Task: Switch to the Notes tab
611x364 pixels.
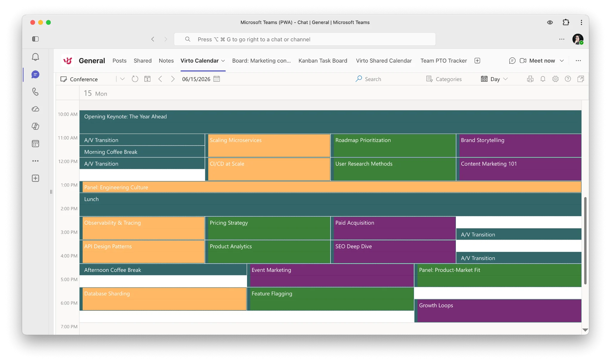Action: [x=166, y=61]
